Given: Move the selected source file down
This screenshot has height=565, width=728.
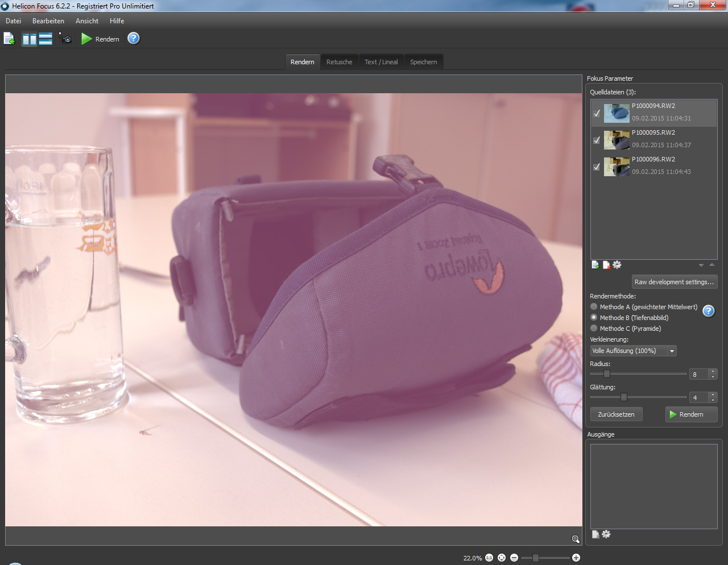Looking at the screenshot, I should 701,265.
